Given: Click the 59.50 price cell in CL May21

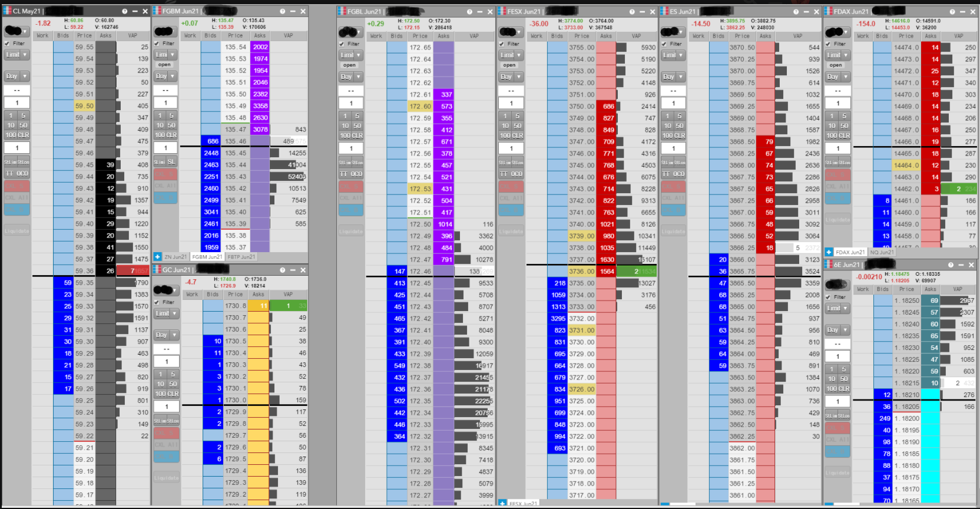Looking at the screenshot, I should click(84, 106).
